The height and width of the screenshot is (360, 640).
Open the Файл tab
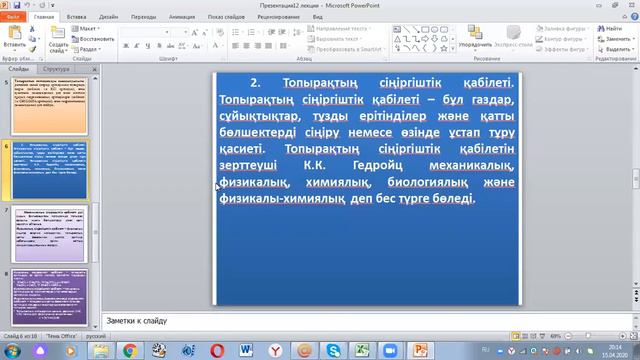(13, 17)
